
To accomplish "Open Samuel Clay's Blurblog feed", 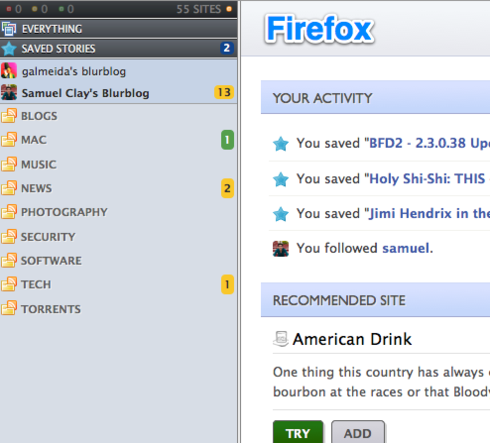I will (85, 93).
